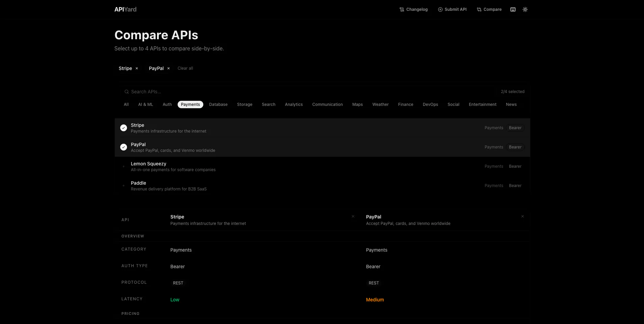Remove the Stripe column from the comparison table
Image resolution: width=644 pixels, height=324 pixels.
click(353, 216)
